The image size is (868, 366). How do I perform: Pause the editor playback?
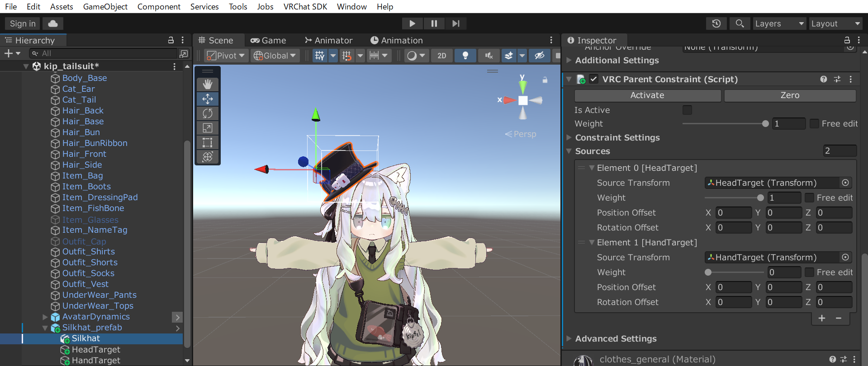tap(434, 23)
